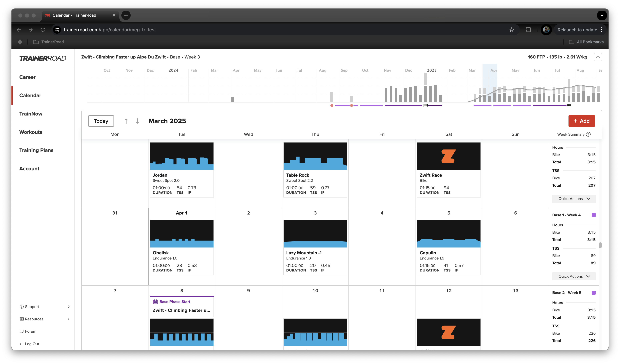Screen dimensions: 620x364
Task: Open Account in the sidebar
Action: pos(29,169)
